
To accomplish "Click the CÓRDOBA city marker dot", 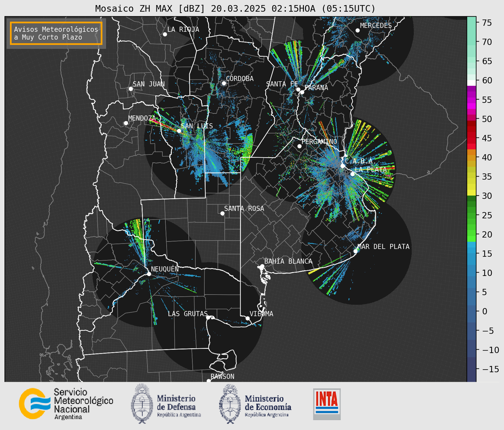I will coord(224,83).
